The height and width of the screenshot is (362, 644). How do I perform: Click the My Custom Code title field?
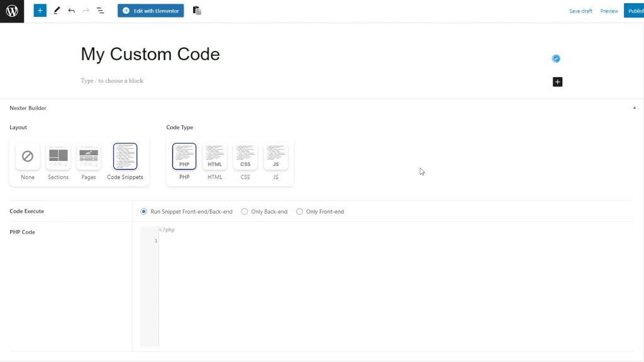coord(150,55)
